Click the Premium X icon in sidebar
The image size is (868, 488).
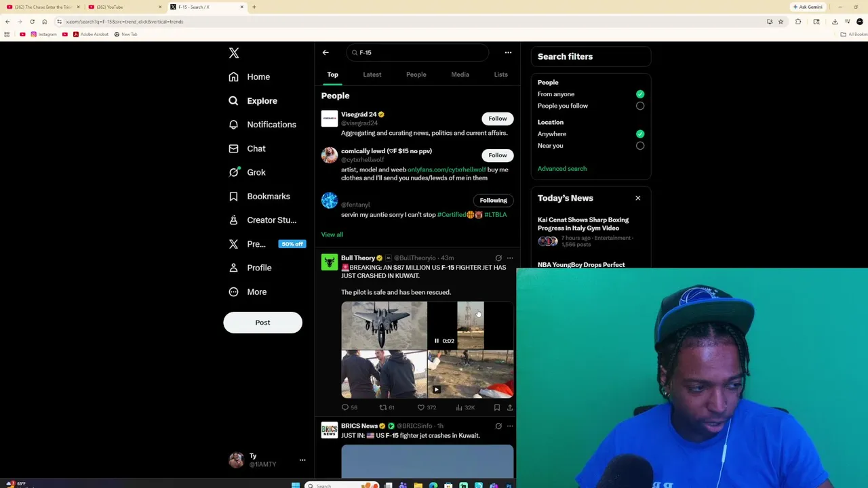pyautogui.click(x=233, y=244)
